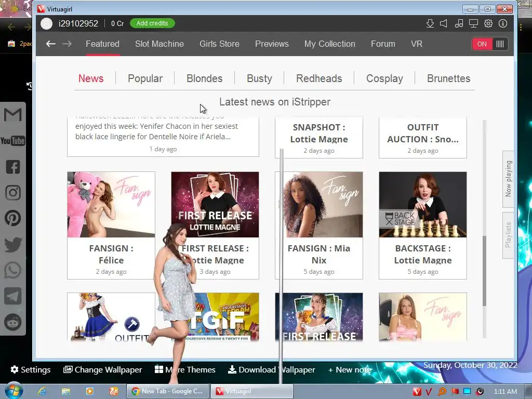The height and width of the screenshot is (399, 532).
Task: Click the megaphone announcements icon
Action: coord(444,23)
